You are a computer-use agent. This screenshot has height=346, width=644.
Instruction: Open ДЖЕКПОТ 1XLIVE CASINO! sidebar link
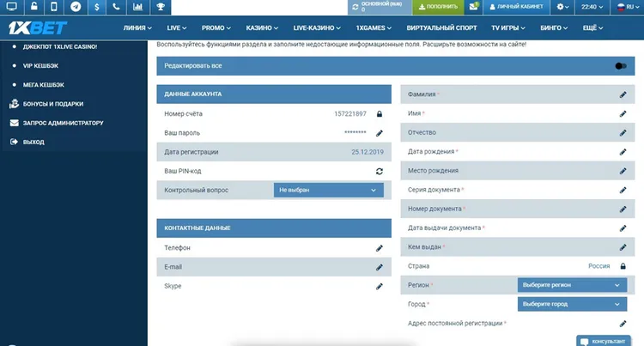click(60, 46)
